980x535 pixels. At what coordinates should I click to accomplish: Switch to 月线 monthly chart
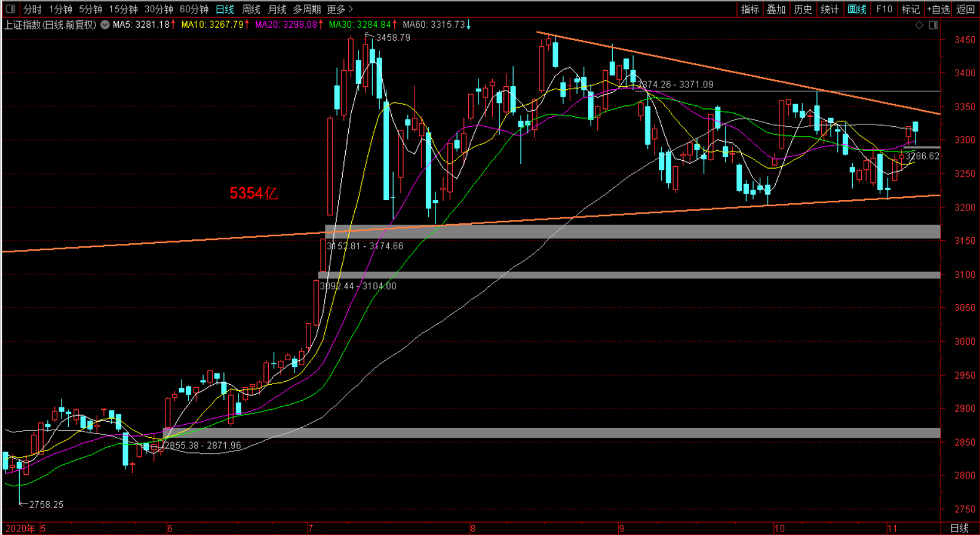pos(277,9)
